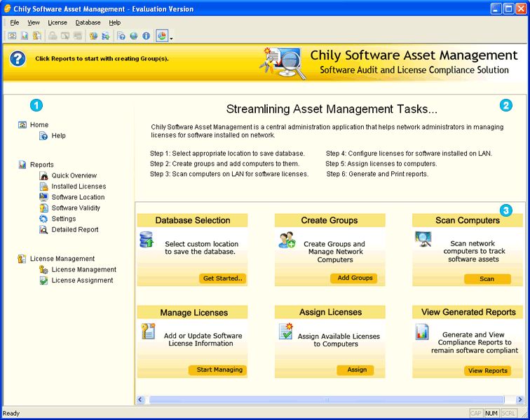The height and width of the screenshot is (420, 530).
Task: Click the Home icon in the sidebar
Action: pyautogui.click(x=22, y=125)
